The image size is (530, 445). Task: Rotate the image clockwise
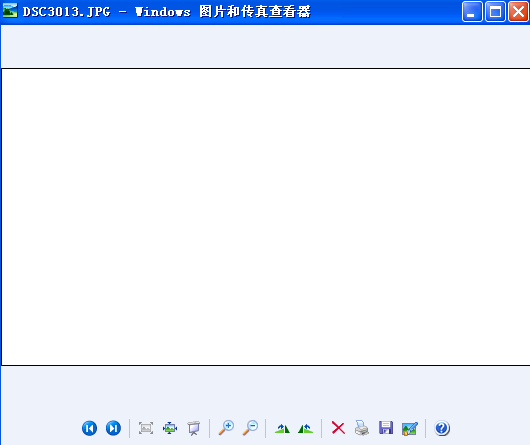[x=282, y=428]
